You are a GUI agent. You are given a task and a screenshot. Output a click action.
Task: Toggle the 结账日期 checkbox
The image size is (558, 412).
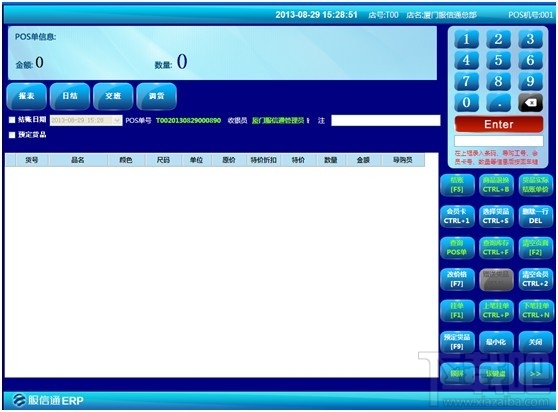tap(12, 120)
